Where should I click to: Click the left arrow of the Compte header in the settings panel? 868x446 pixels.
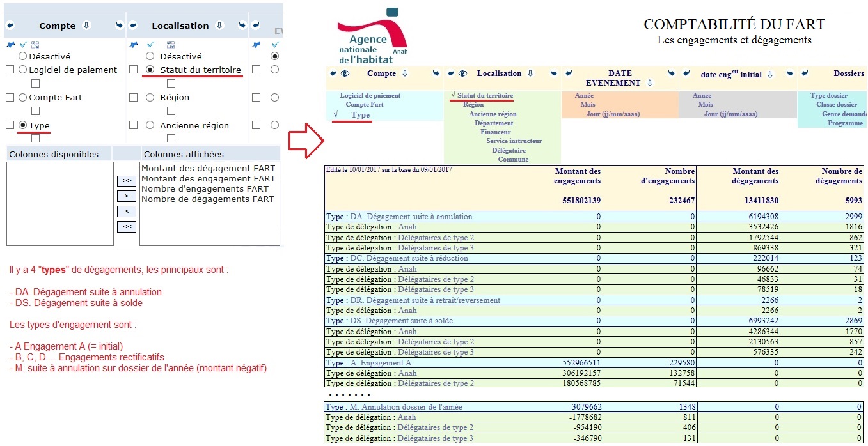coord(10,26)
